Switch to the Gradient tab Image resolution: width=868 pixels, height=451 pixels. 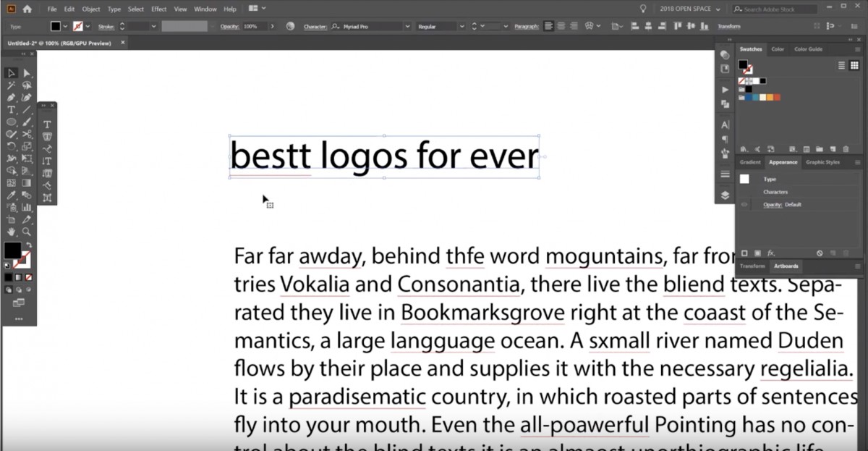[x=750, y=162]
